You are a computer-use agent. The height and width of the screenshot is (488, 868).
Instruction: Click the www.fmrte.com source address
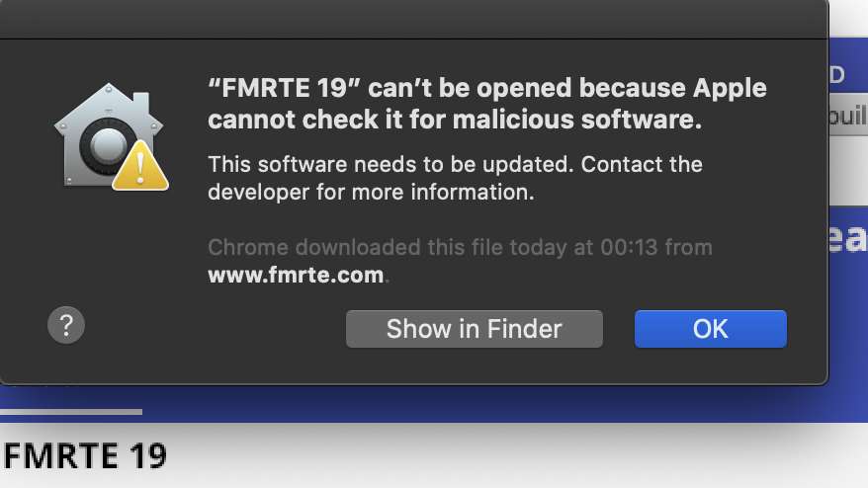click(296, 276)
